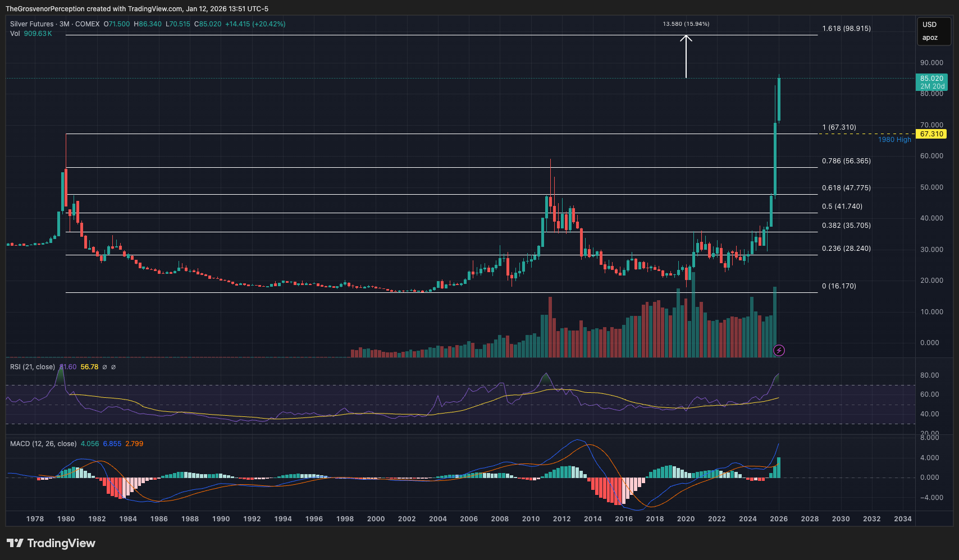Select the USD currency label
The image size is (959, 560).
(929, 25)
